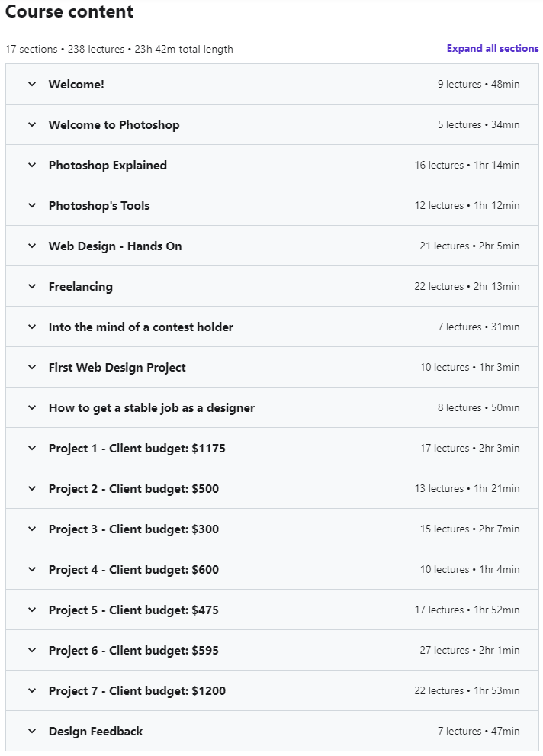
Task: Expand the Design Feedback section chevron
Action: tap(32, 732)
